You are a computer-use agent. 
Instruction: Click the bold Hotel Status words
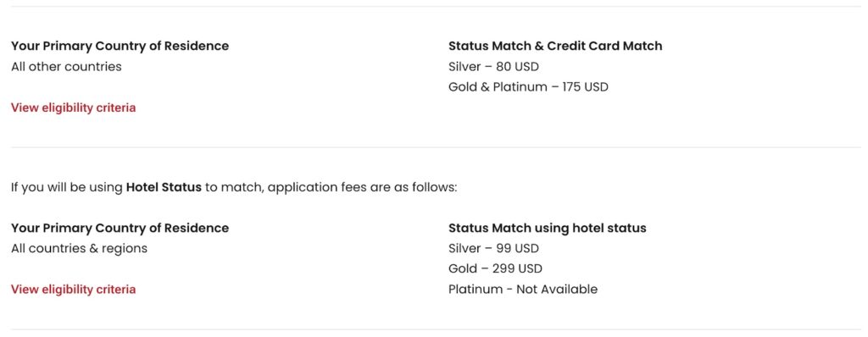[x=164, y=188]
